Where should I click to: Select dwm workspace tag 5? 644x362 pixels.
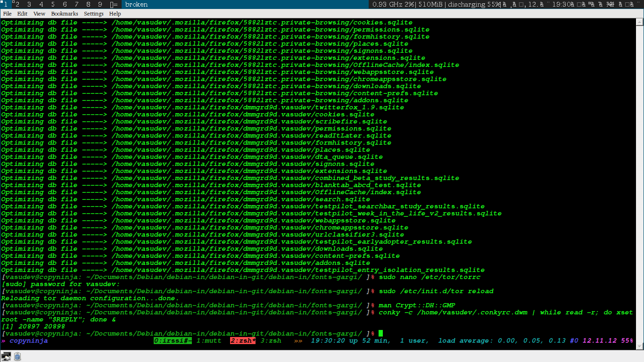(x=53, y=4)
